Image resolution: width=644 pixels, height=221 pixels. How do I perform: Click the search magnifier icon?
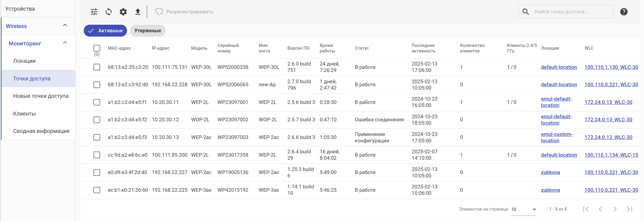click(x=526, y=12)
